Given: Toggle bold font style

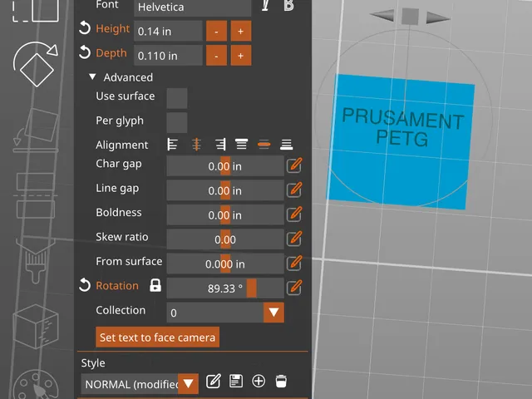Looking at the screenshot, I should pos(288,5).
